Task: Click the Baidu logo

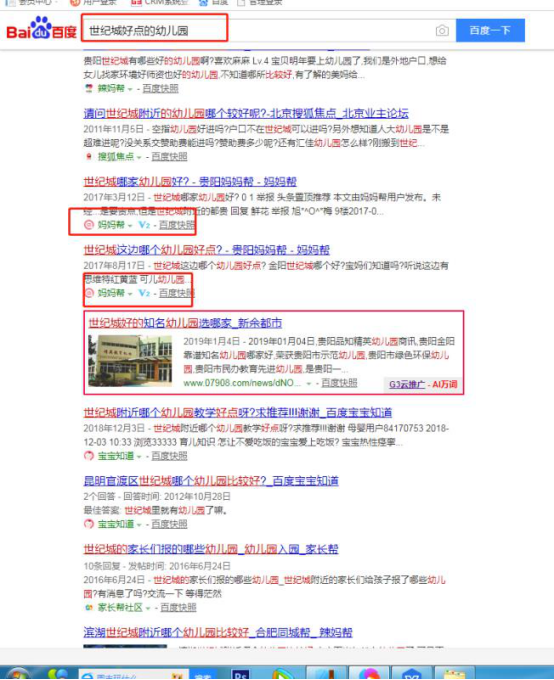Action: coord(41,29)
